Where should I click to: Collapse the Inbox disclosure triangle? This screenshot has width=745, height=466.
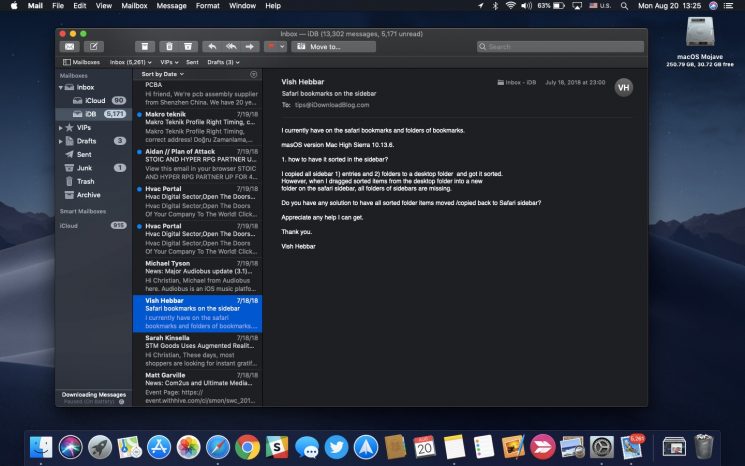click(x=61, y=87)
